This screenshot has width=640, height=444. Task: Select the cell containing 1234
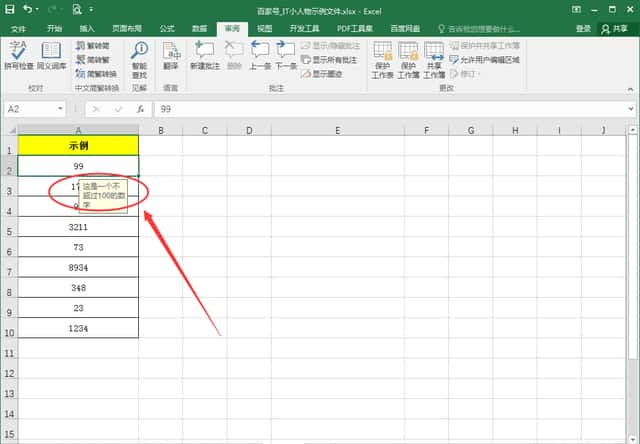point(78,328)
